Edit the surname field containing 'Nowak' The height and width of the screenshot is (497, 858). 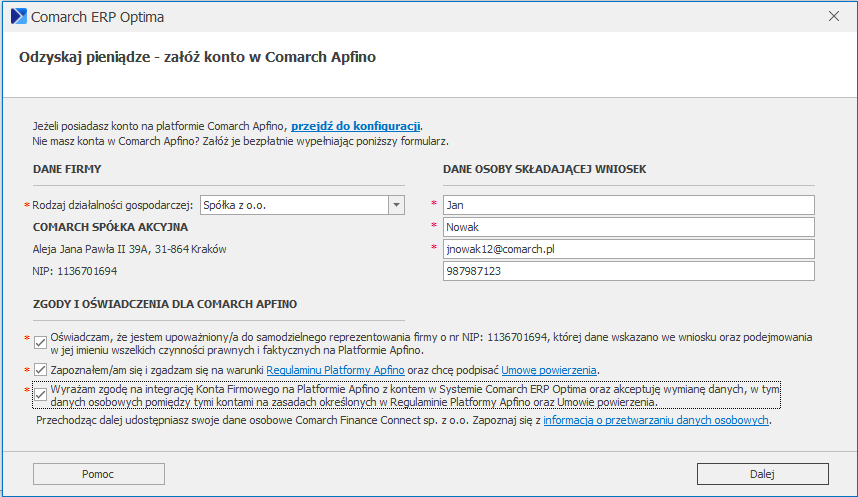pos(629,227)
